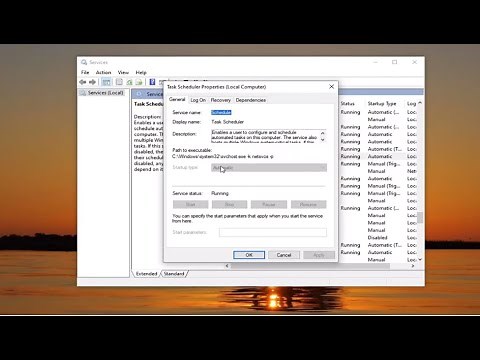Screen dimensions: 480x360
Task: Click the green Refresh toolbar icon
Action: pos(129,82)
